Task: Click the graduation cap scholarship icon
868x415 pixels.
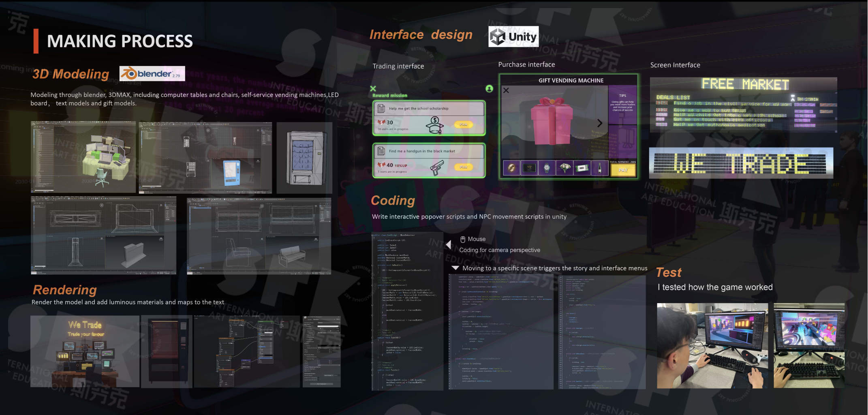Action: click(435, 126)
